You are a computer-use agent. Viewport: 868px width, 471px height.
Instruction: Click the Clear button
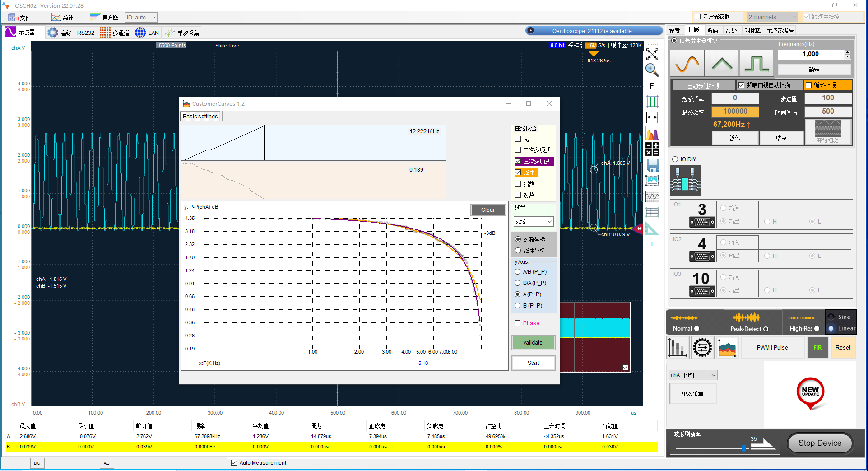pyautogui.click(x=487, y=210)
